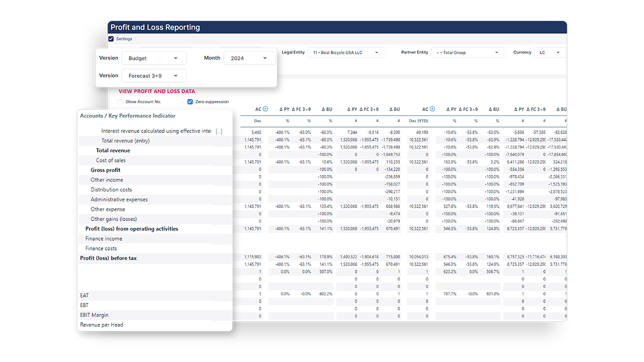The image size is (644, 362).
Task: Enable the Show Account No. checkbox
Action: 120,102
